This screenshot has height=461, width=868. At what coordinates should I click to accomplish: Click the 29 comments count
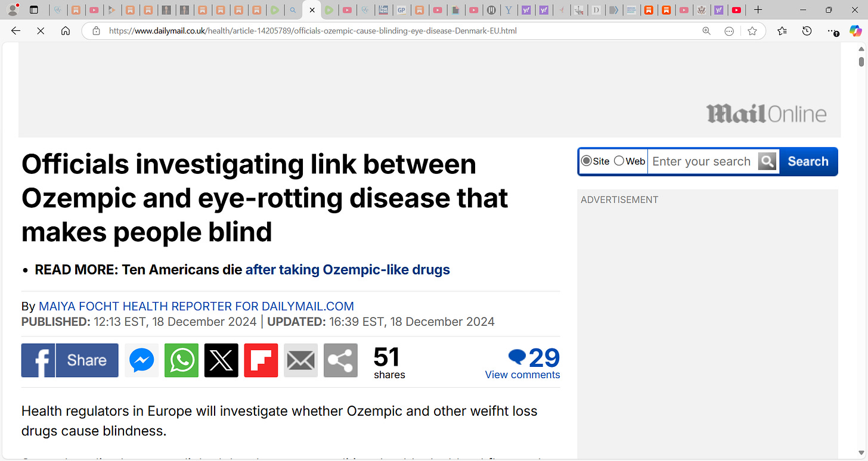tap(544, 357)
